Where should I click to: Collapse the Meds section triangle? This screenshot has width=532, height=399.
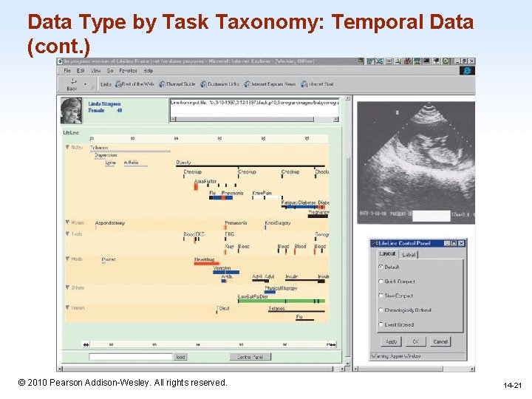click(x=67, y=259)
